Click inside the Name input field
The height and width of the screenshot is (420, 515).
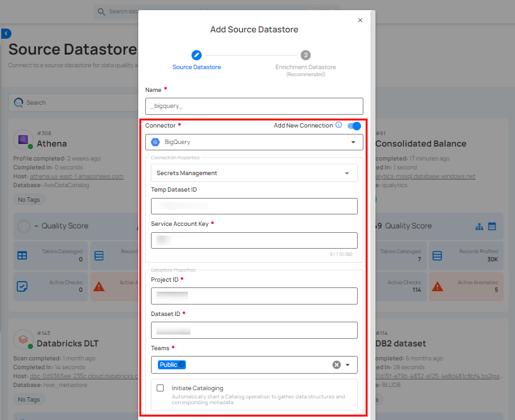254,106
